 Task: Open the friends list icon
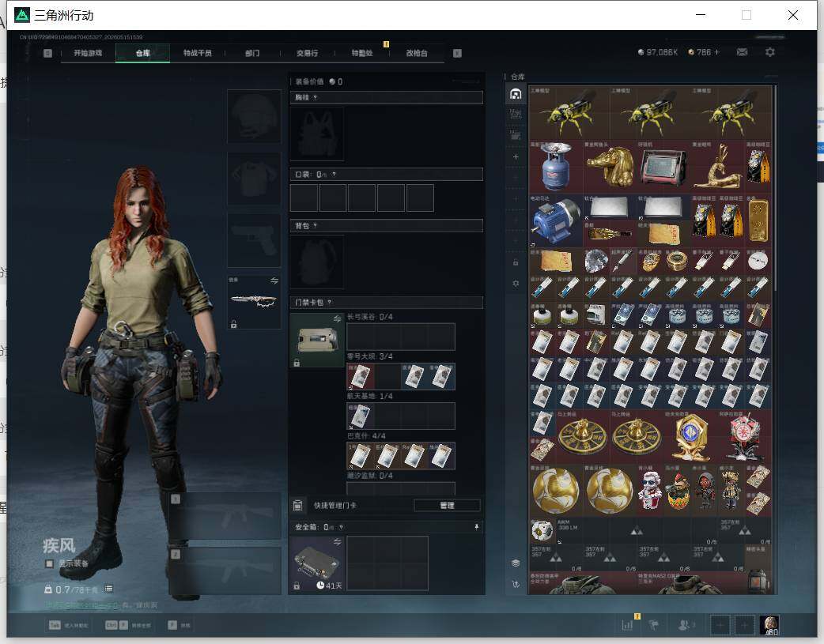pyautogui.click(x=684, y=625)
